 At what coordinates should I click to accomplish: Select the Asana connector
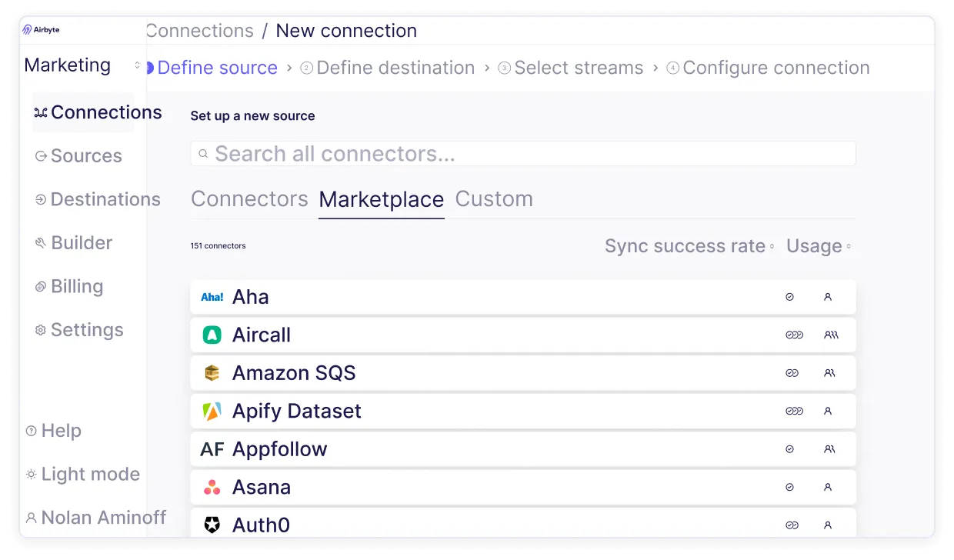coord(523,487)
